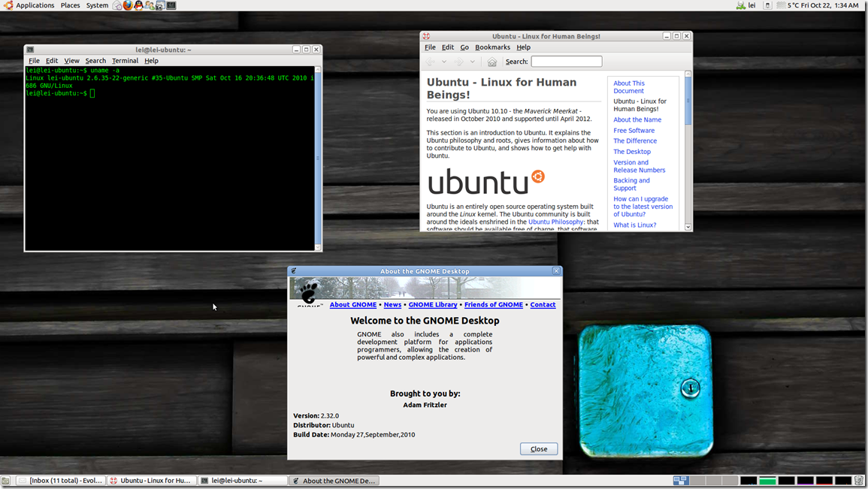The width and height of the screenshot is (868, 489).
Task: Switch to the fourth workspace
Action: (x=730, y=481)
